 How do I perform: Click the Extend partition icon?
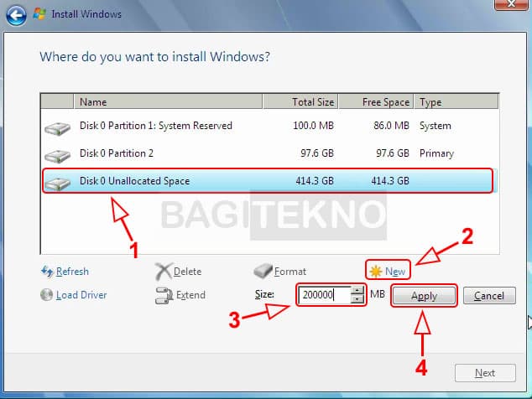tap(164, 295)
